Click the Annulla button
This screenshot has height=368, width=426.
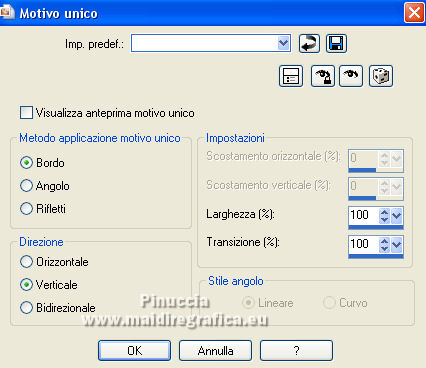215,350
